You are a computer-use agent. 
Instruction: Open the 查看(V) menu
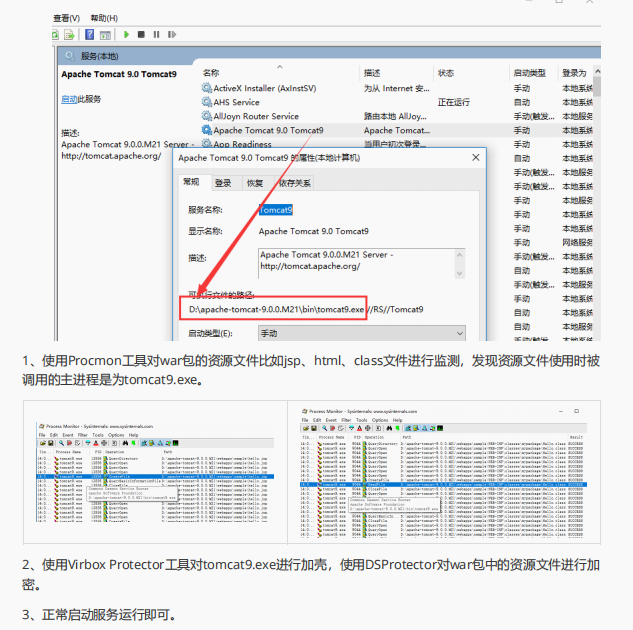click(67, 18)
